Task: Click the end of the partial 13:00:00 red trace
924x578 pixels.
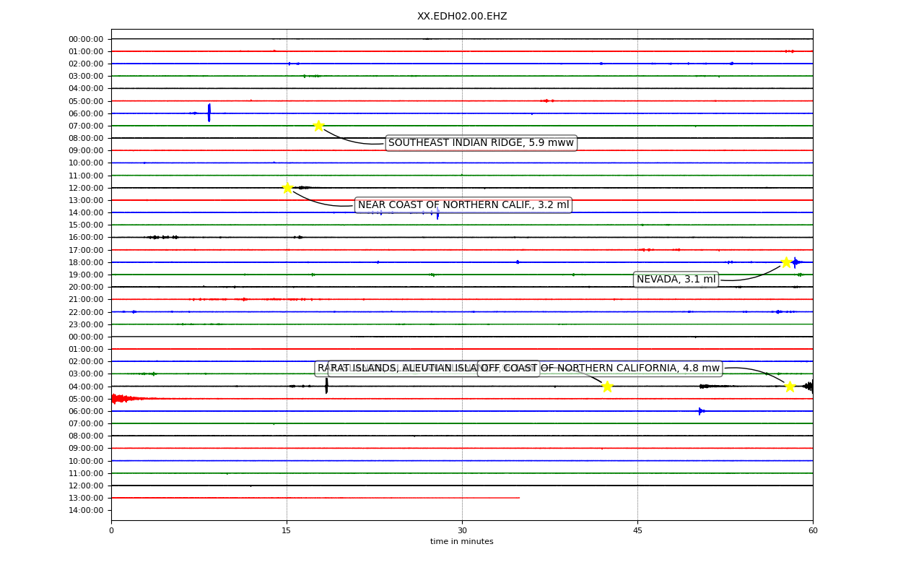Action: click(518, 498)
